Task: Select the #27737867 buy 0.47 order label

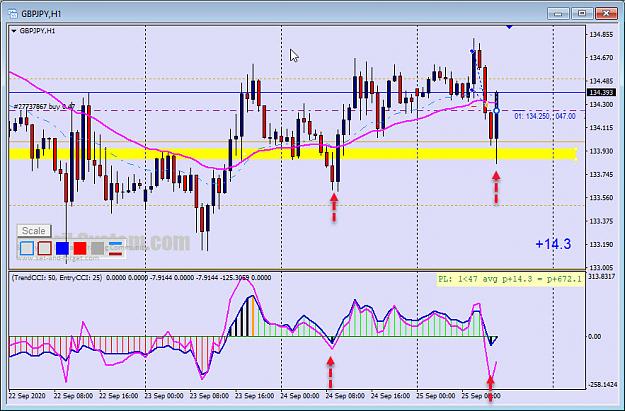Action: pyautogui.click(x=44, y=107)
